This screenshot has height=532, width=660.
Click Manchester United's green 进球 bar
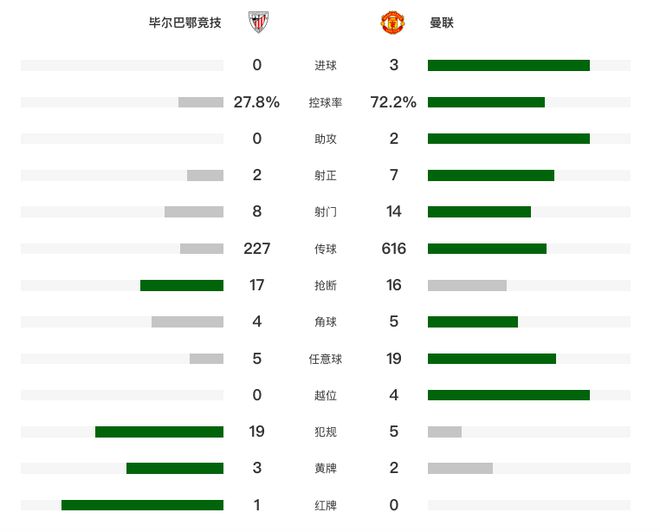(x=508, y=66)
